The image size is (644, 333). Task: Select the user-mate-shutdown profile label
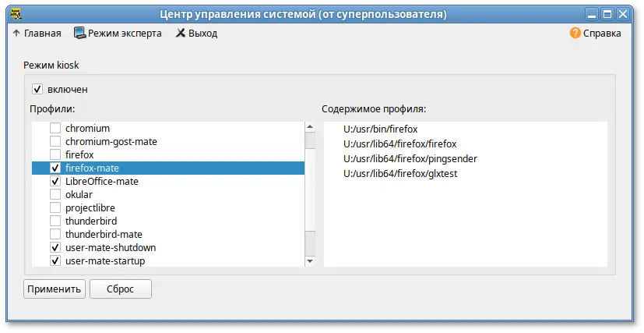coord(111,247)
